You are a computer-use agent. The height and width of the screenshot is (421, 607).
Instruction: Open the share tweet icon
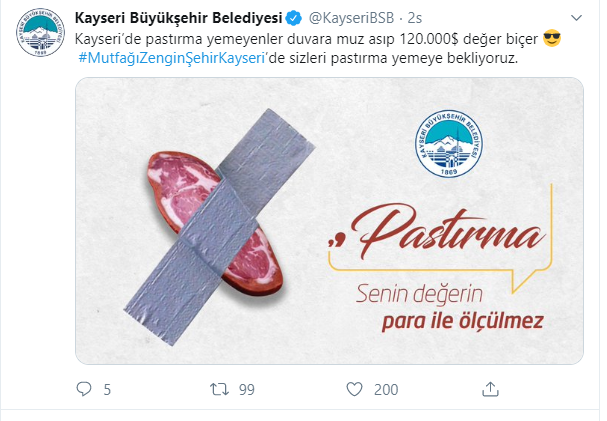490,389
